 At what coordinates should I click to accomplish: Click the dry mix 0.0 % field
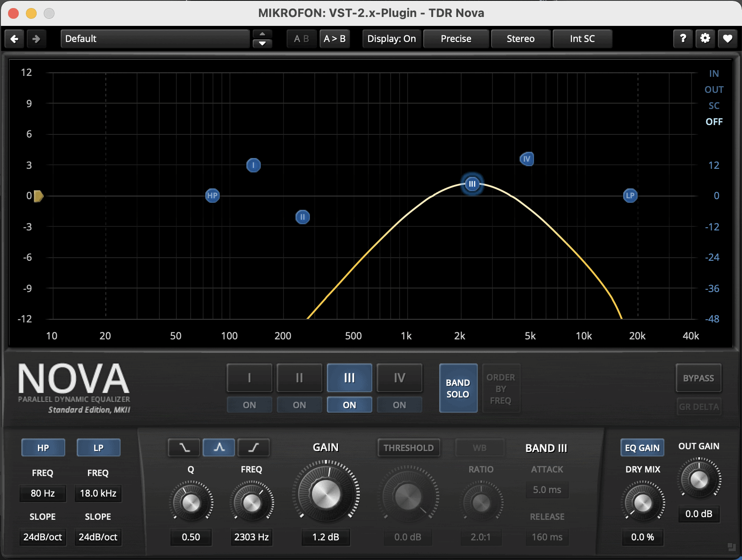click(x=643, y=537)
